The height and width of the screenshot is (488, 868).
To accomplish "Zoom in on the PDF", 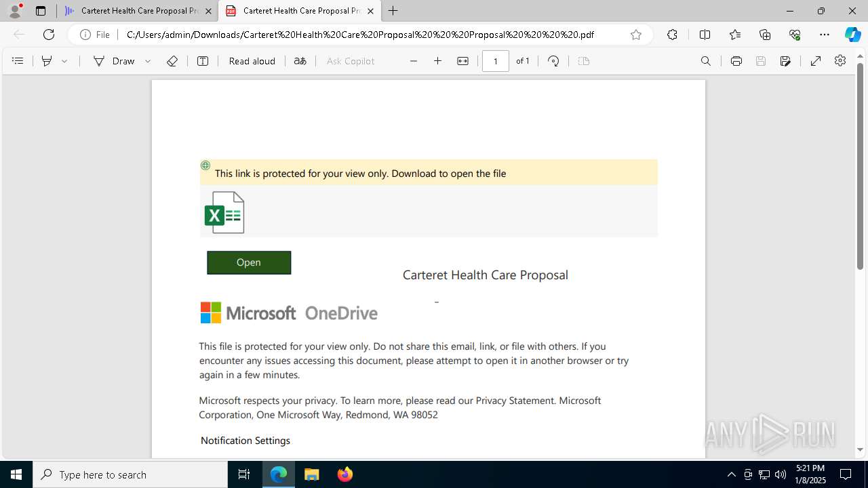I will 438,61.
